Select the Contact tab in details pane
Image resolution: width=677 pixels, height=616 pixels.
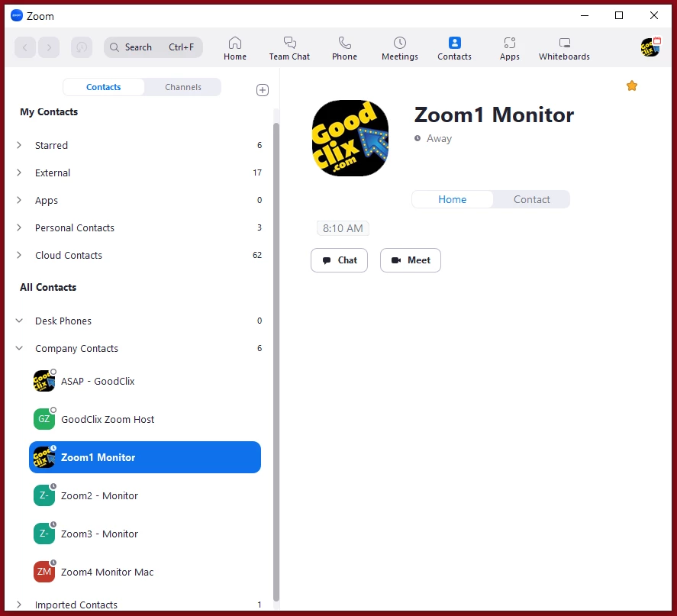tap(531, 199)
